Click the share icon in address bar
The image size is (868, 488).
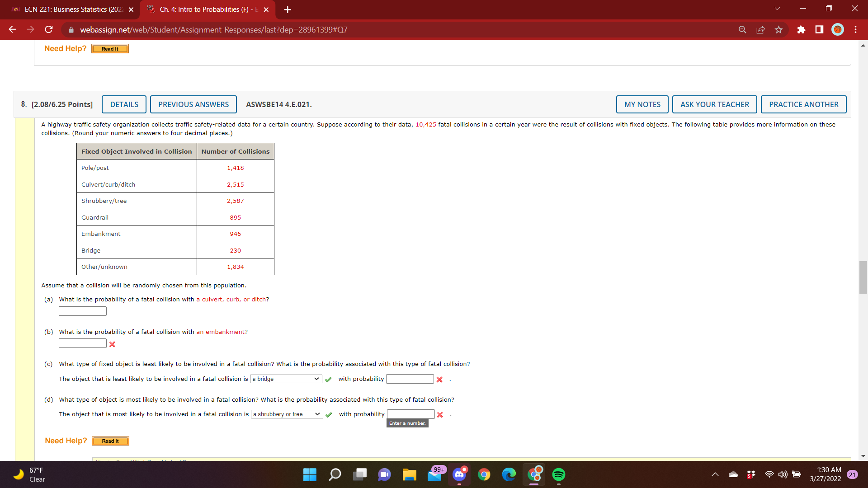tap(760, 29)
